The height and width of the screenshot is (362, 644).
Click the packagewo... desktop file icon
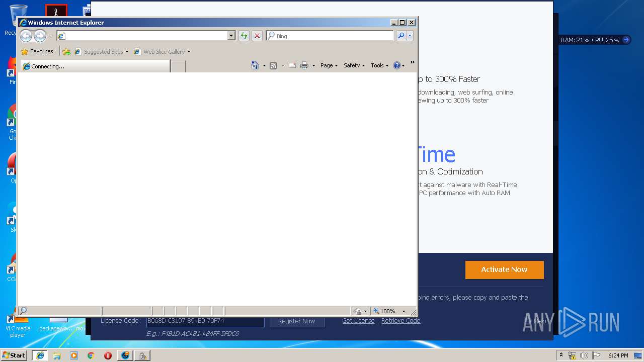coord(56,324)
